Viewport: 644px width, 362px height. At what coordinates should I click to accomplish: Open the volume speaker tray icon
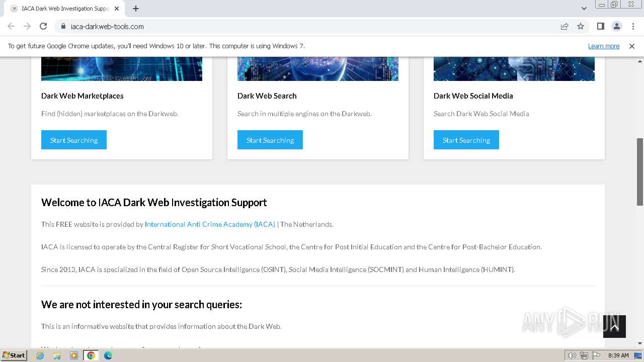(572, 355)
